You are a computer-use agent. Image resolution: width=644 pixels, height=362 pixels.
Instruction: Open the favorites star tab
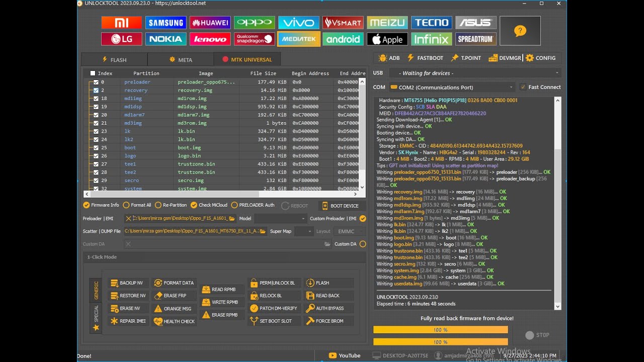[x=96, y=328]
